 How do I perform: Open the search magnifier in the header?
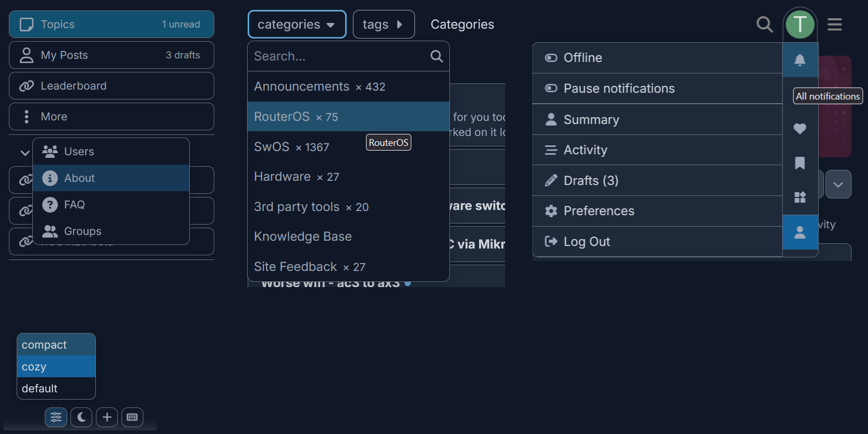pyautogui.click(x=764, y=24)
